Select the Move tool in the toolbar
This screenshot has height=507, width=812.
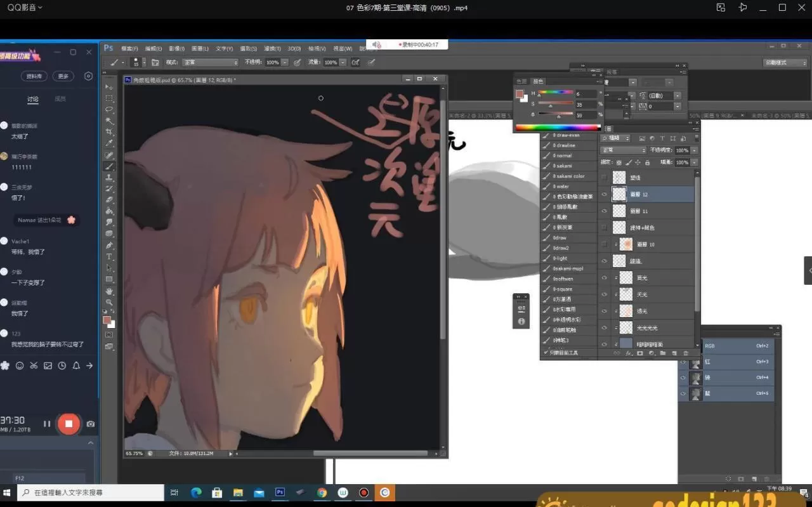click(109, 86)
